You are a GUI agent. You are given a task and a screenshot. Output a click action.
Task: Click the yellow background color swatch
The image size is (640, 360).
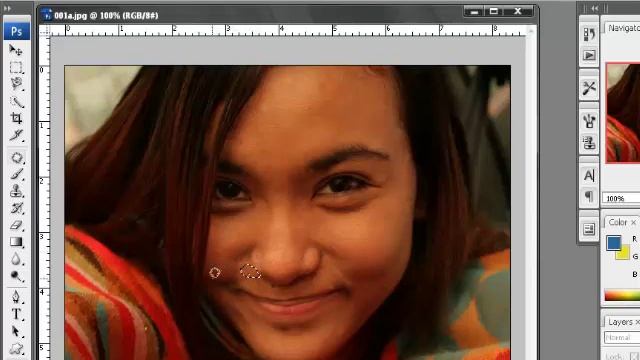coord(623,254)
